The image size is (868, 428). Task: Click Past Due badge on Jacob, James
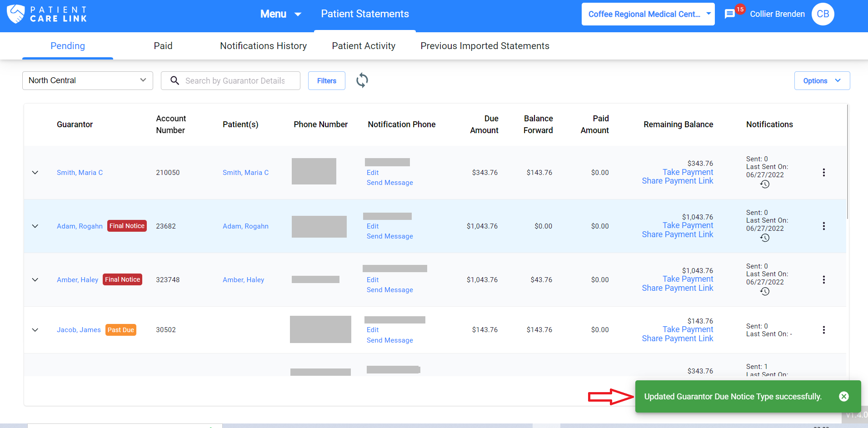pos(121,330)
